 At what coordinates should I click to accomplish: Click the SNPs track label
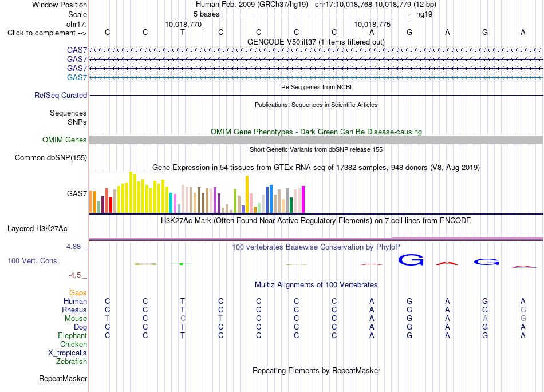pos(77,122)
